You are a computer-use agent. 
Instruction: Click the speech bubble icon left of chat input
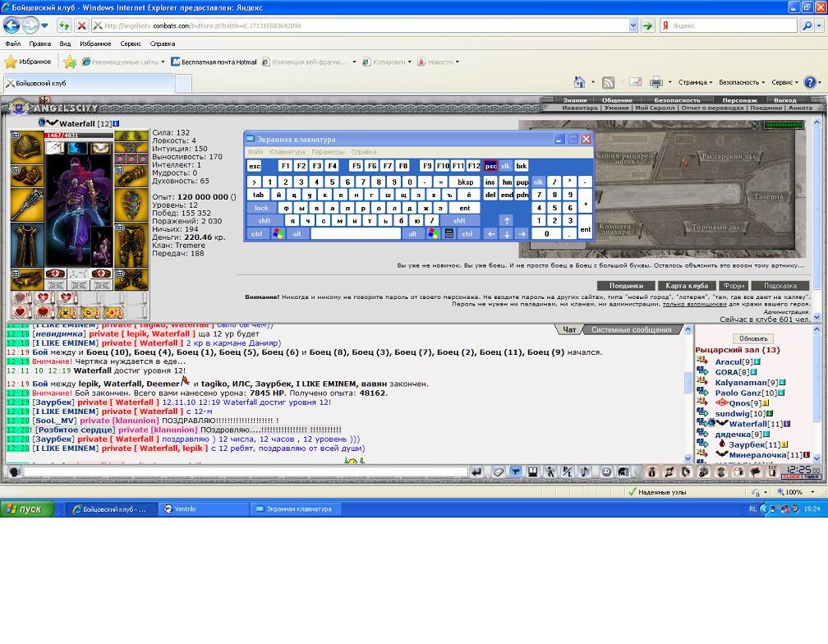(15, 472)
